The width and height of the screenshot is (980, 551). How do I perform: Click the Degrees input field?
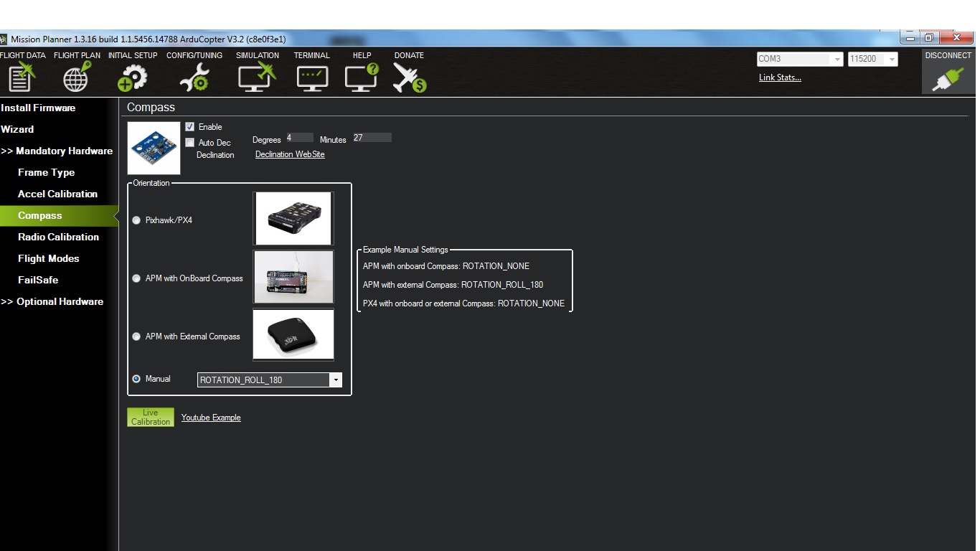point(300,138)
